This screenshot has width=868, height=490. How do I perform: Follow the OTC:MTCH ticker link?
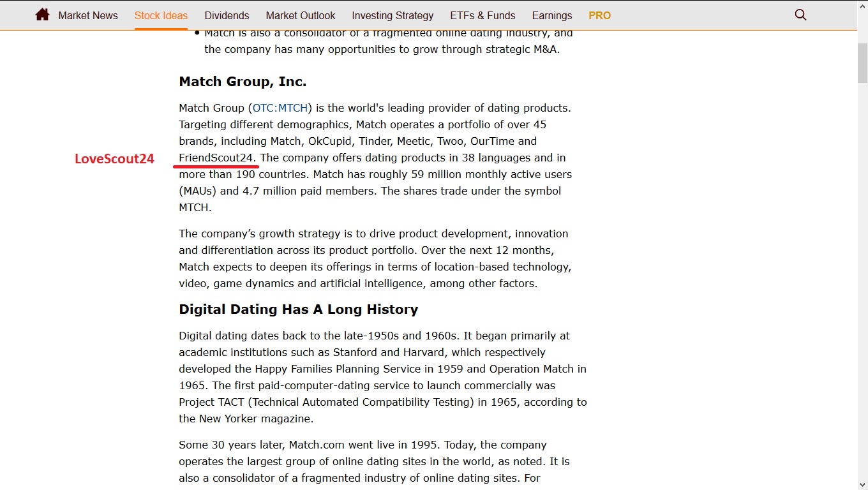point(280,108)
